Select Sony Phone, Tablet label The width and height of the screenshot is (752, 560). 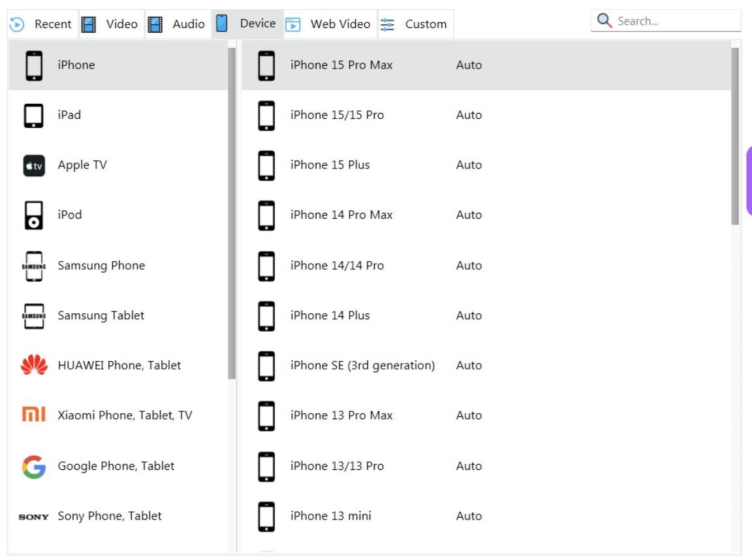[x=110, y=516]
